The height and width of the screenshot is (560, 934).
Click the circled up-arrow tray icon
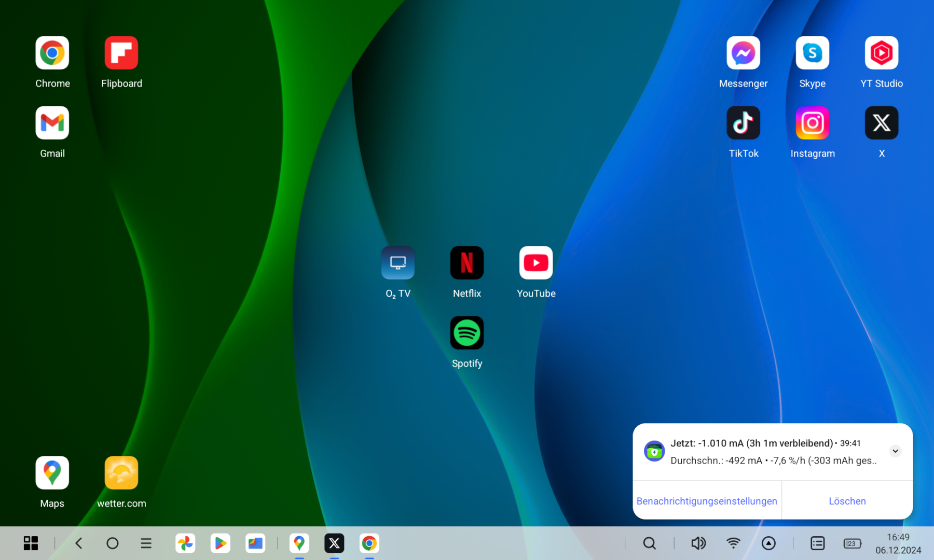tap(768, 543)
